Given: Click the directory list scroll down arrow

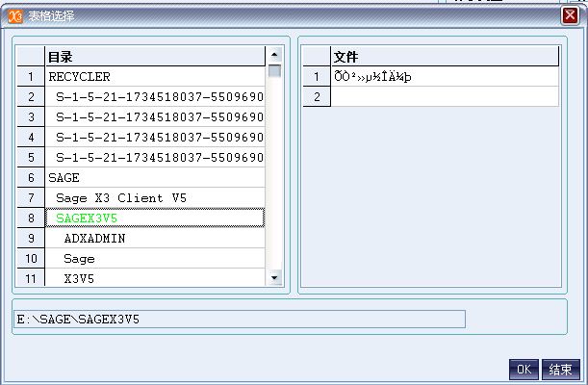Looking at the screenshot, I should point(274,278).
